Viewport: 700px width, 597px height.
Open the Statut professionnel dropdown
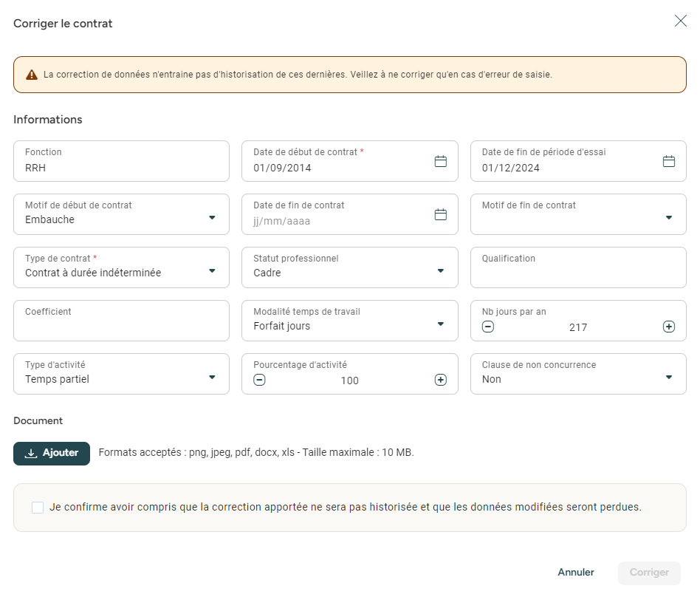point(440,271)
